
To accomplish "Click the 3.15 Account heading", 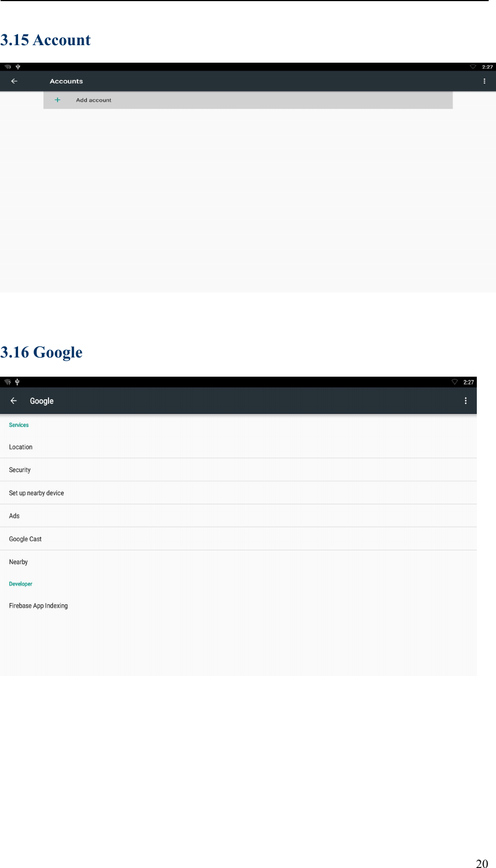I will pos(46,40).
